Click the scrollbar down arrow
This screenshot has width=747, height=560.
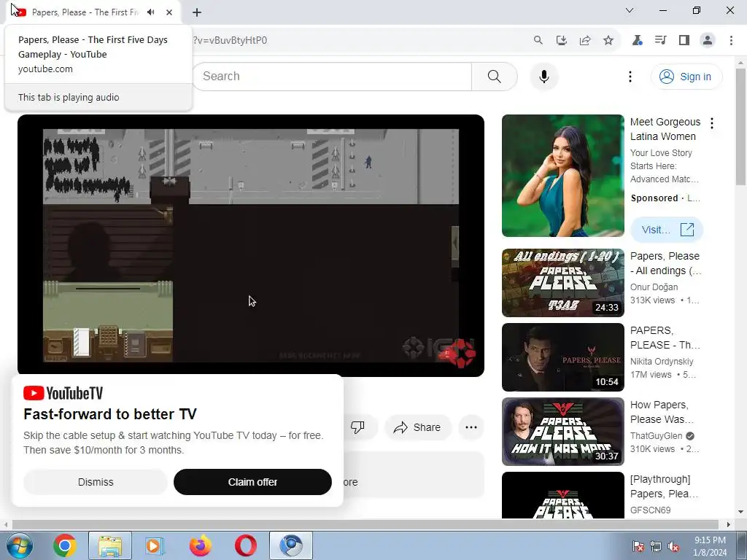point(740,512)
